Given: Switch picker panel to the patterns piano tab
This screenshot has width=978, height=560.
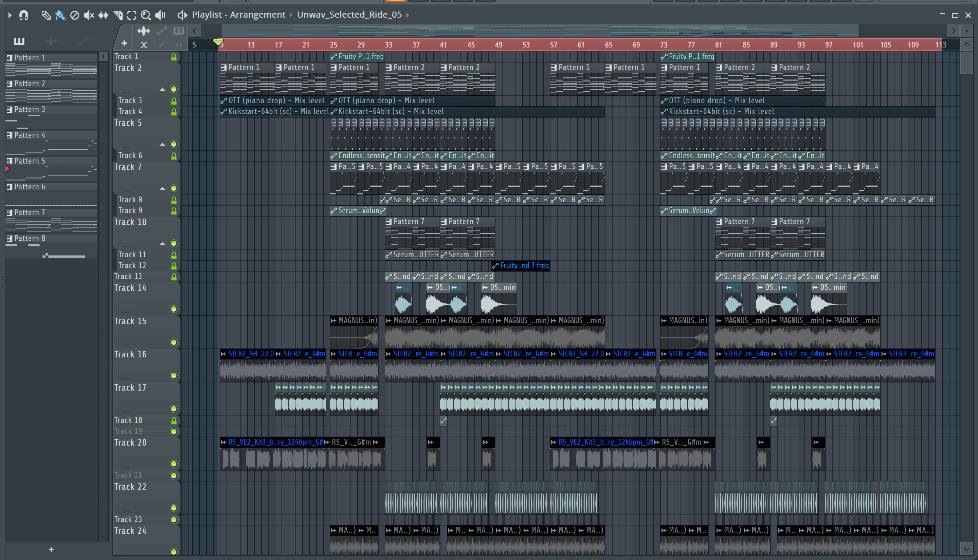Looking at the screenshot, I should [19, 41].
